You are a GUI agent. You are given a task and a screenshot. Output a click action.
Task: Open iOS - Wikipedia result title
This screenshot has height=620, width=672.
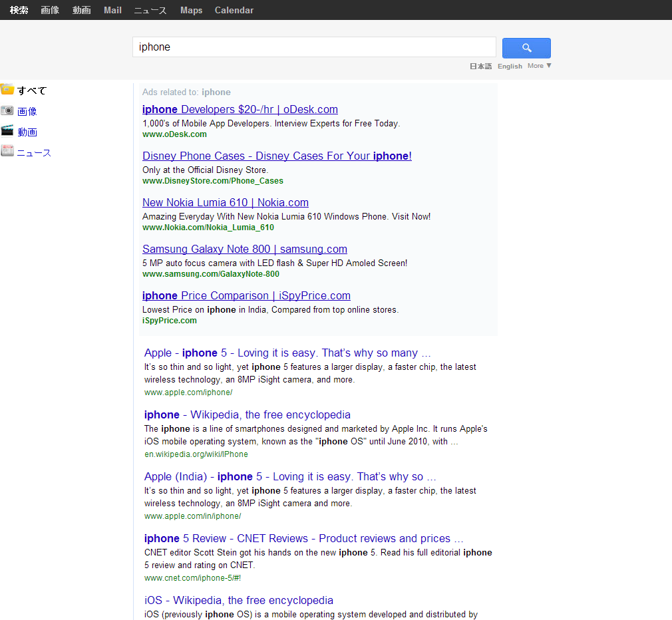[239, 600]
